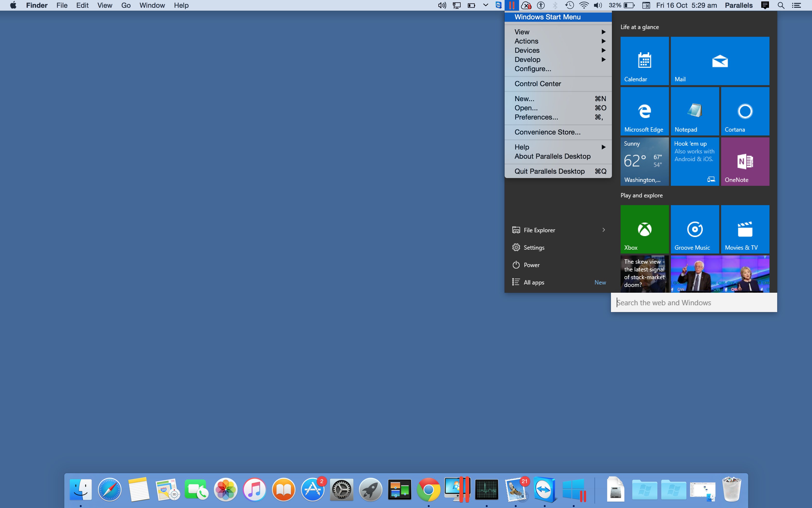The width and height of the screenshot is (812, 508).
Task: Open Control Center from Parallels menu
Action: click(x=558, y=84)
